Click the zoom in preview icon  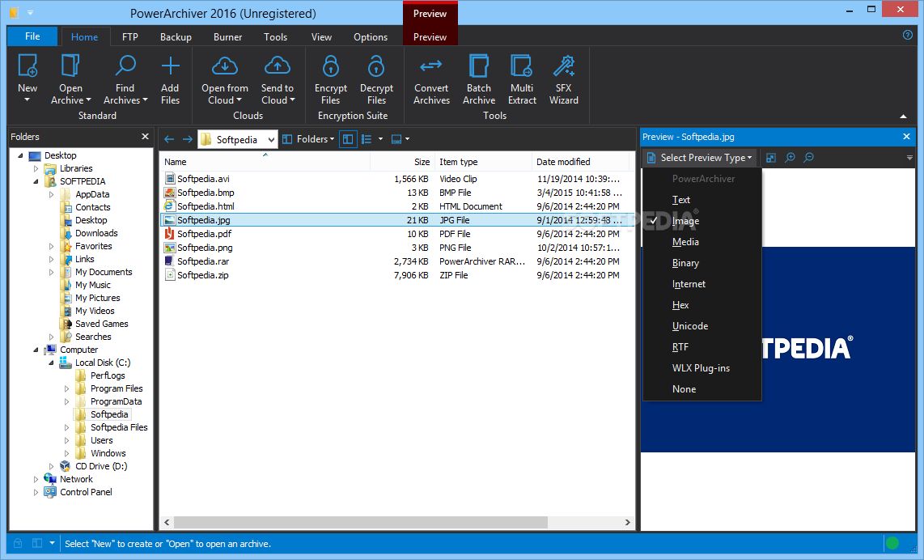point(790,157)
